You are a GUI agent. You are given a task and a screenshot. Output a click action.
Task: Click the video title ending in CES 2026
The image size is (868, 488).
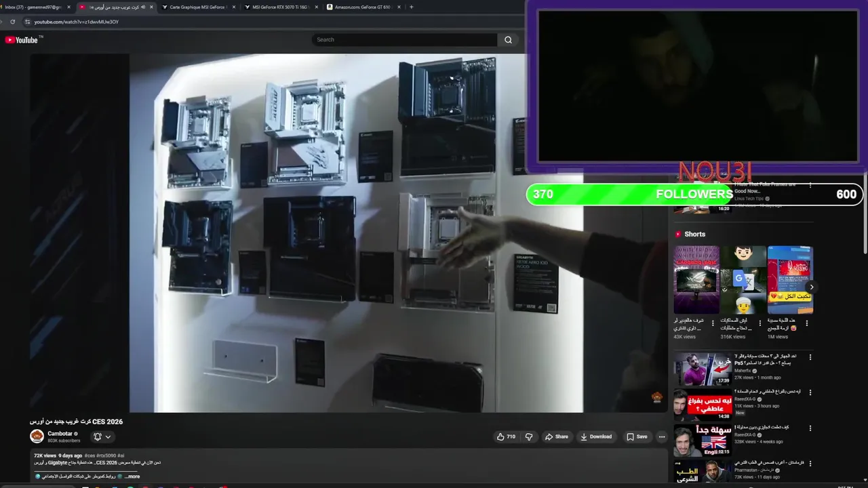tap(76, 422)
